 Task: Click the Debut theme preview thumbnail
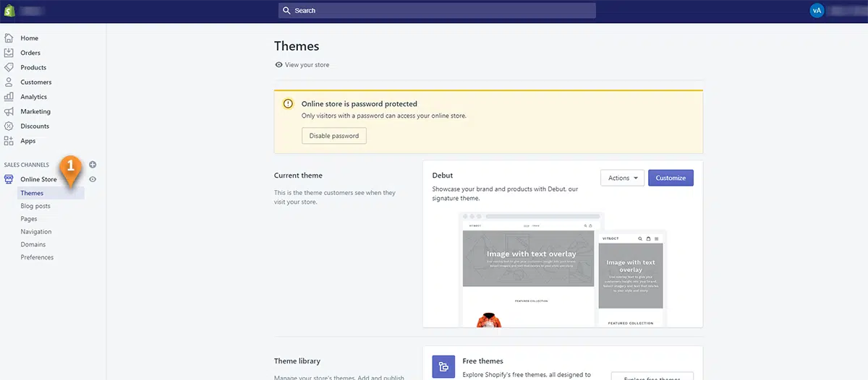(563, 269)
